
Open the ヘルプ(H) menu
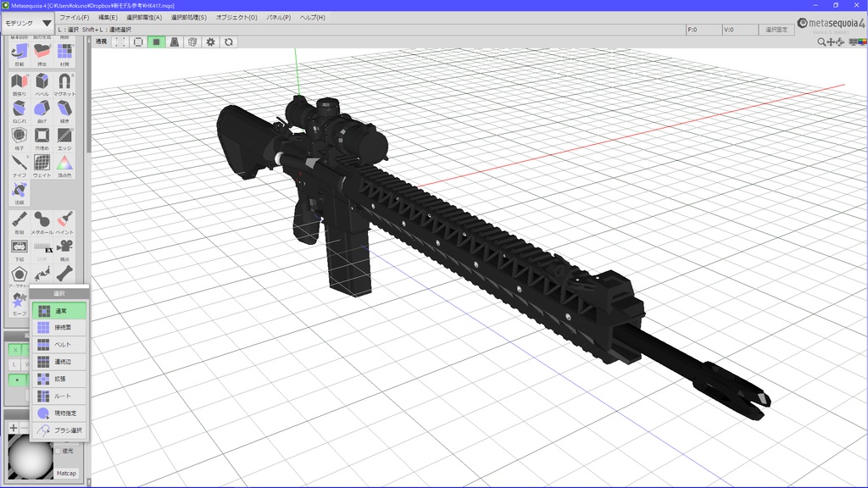pos(312,18)
